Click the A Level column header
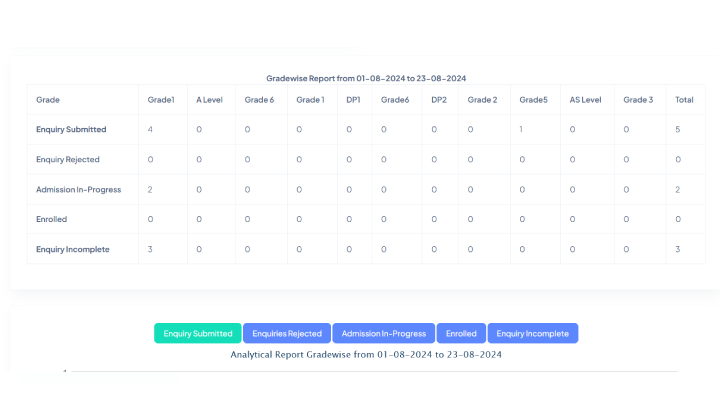 tap(209, 100)
